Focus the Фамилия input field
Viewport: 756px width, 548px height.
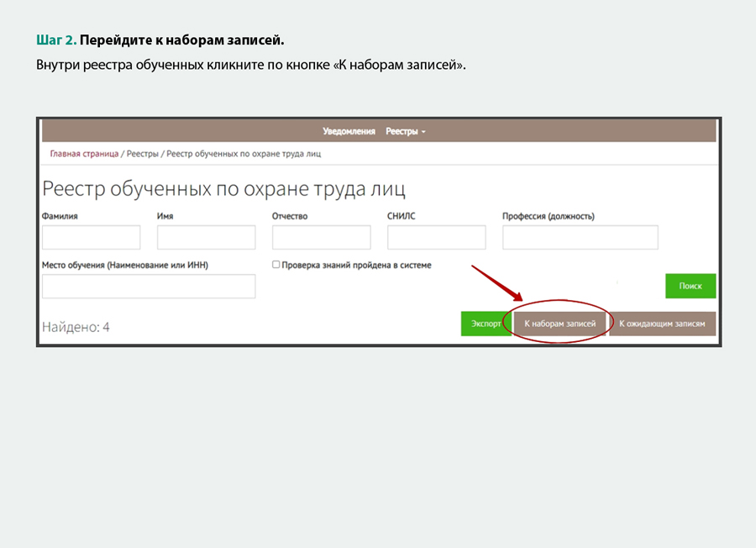[91, 237]
